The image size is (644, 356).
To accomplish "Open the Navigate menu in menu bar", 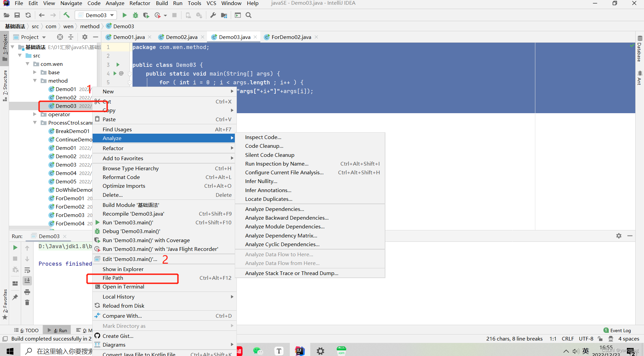I will click(x=71, y=3).
